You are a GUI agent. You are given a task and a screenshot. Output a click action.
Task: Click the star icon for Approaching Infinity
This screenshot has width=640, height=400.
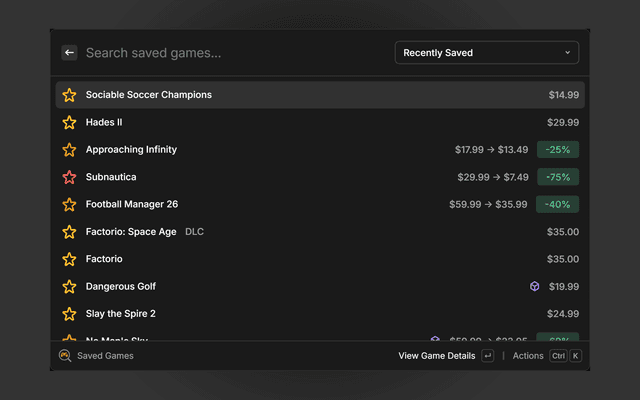pyautogui.click(x=69, y=150)
